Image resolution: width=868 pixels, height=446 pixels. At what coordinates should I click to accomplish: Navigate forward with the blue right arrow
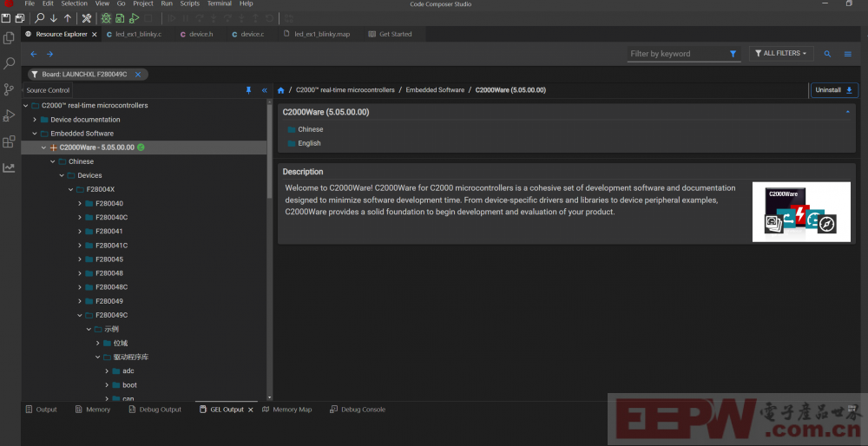coord(49,54)
